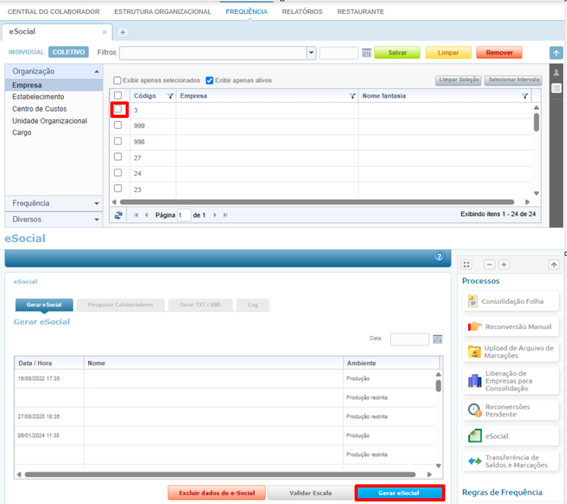Click Excluir dados do e-Social button
The height and width of the screenshot is (504, 567).
pos(217,493)
